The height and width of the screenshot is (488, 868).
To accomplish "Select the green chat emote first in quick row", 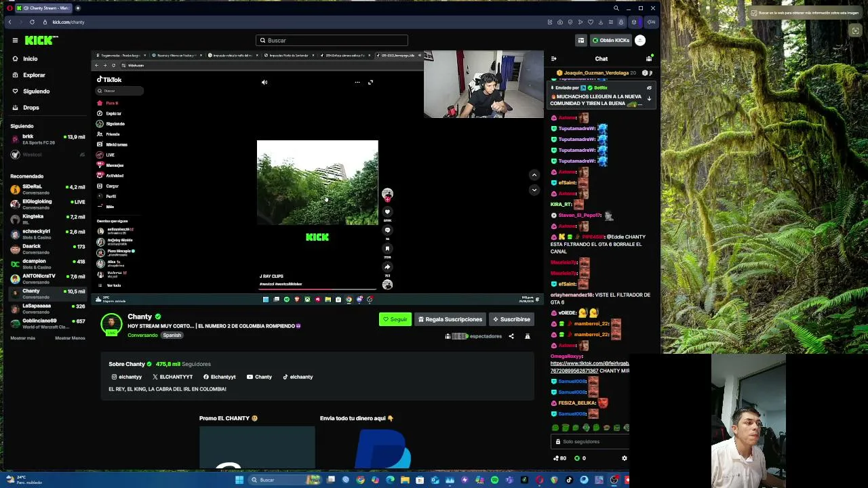I will (x=555, y=428).
